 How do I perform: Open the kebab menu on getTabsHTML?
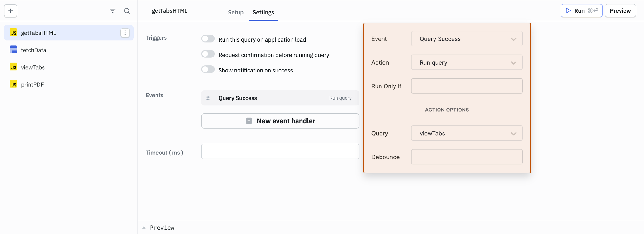[x=125, y=33]
